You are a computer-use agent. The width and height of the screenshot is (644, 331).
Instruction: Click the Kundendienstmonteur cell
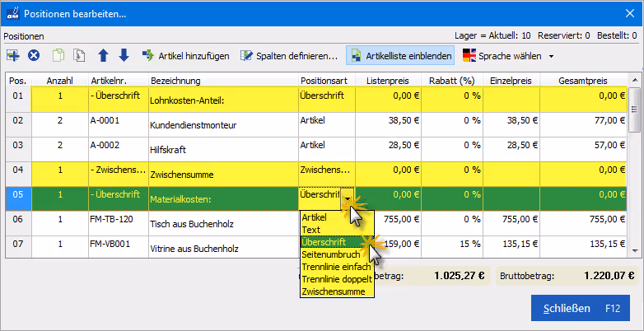(223, 125)
